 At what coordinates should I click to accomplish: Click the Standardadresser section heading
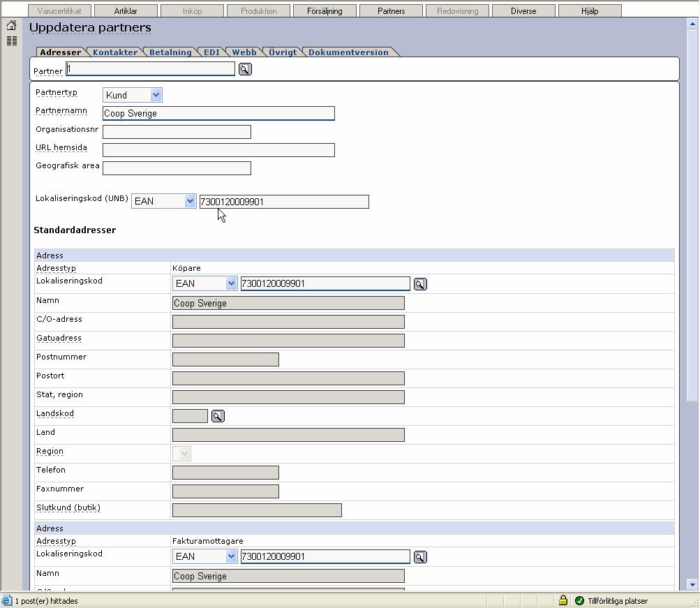tap(75, 230)
